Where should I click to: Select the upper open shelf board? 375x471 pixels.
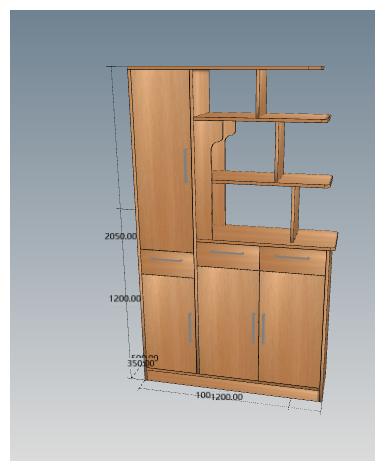coord(262,117)
